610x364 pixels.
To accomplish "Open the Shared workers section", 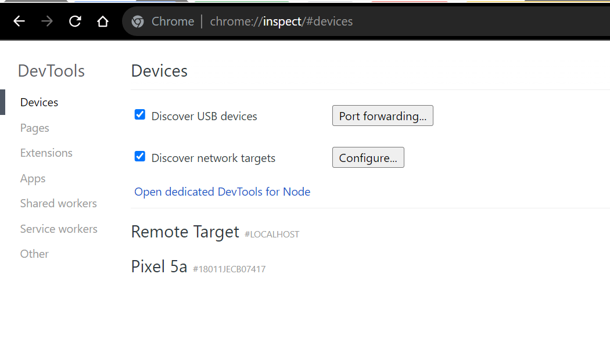I will coord(58,203).
